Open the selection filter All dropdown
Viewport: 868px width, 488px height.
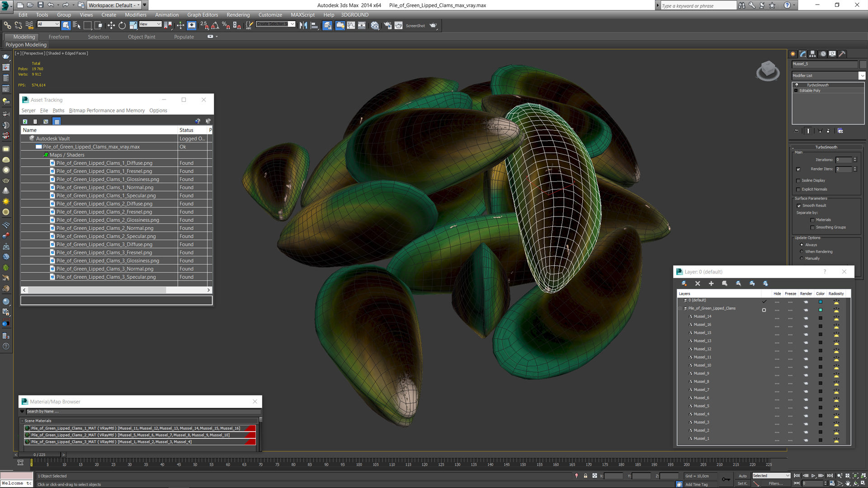click(48, 24)
